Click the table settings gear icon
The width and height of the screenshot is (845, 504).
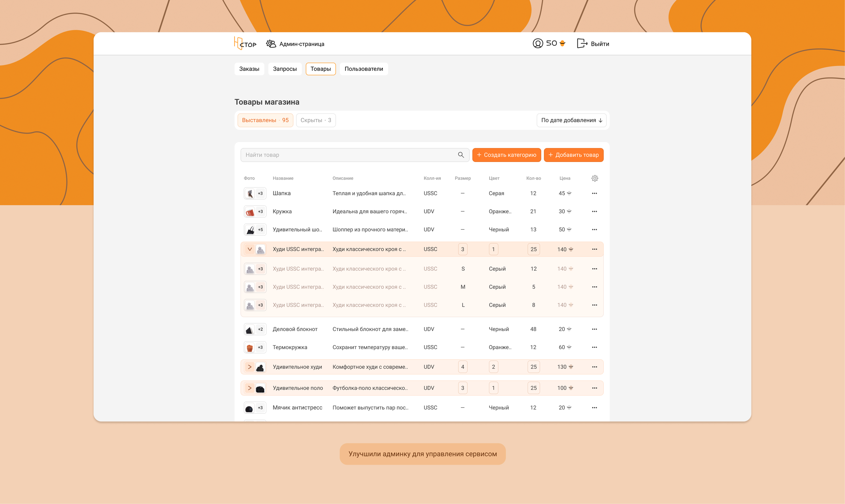[594, 178]
